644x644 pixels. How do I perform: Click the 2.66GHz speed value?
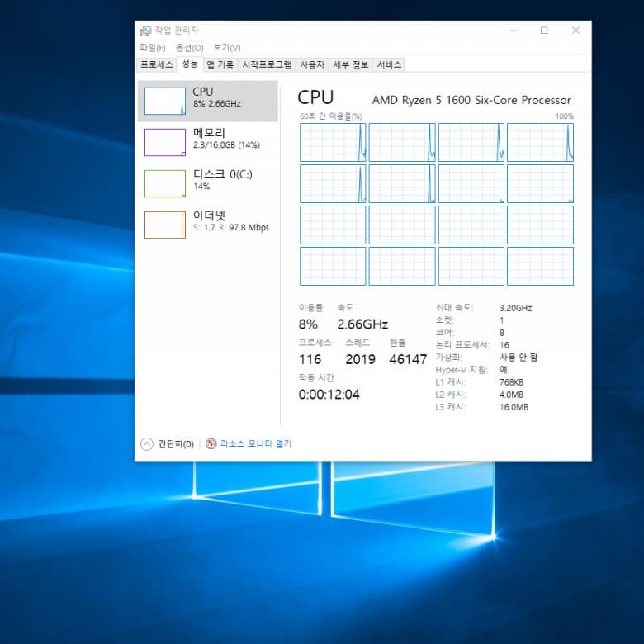362,324
